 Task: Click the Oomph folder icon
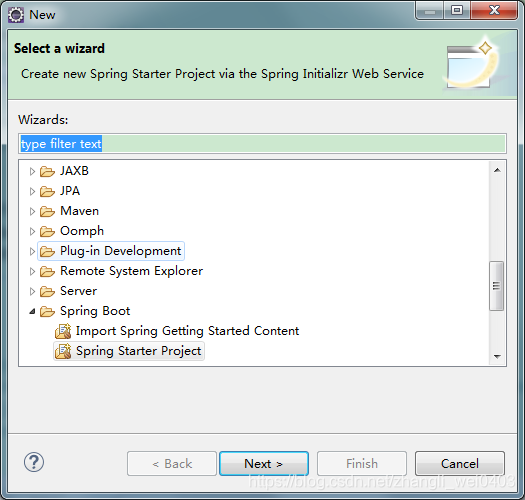(47, 231)
